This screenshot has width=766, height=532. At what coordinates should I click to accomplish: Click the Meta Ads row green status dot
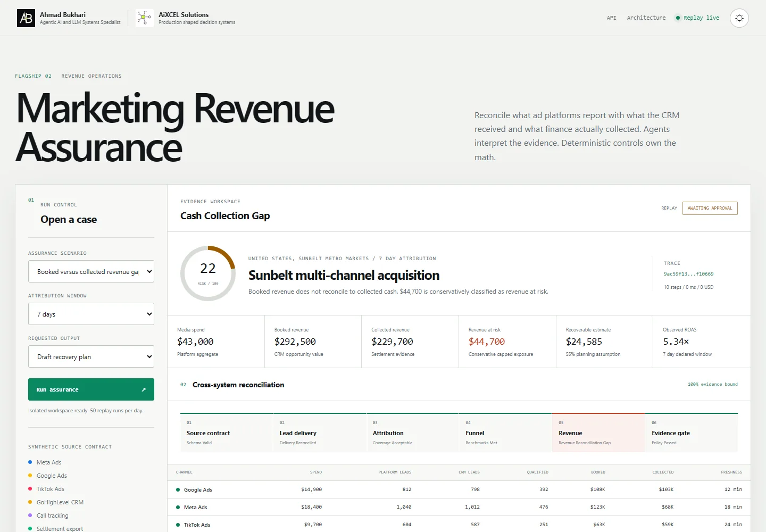tap(178, 508)
